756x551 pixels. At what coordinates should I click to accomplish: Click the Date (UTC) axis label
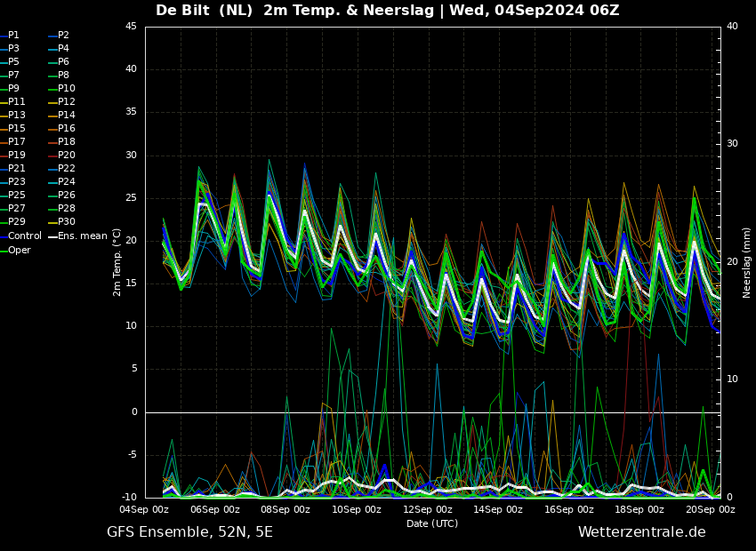[x=432, y=523]
